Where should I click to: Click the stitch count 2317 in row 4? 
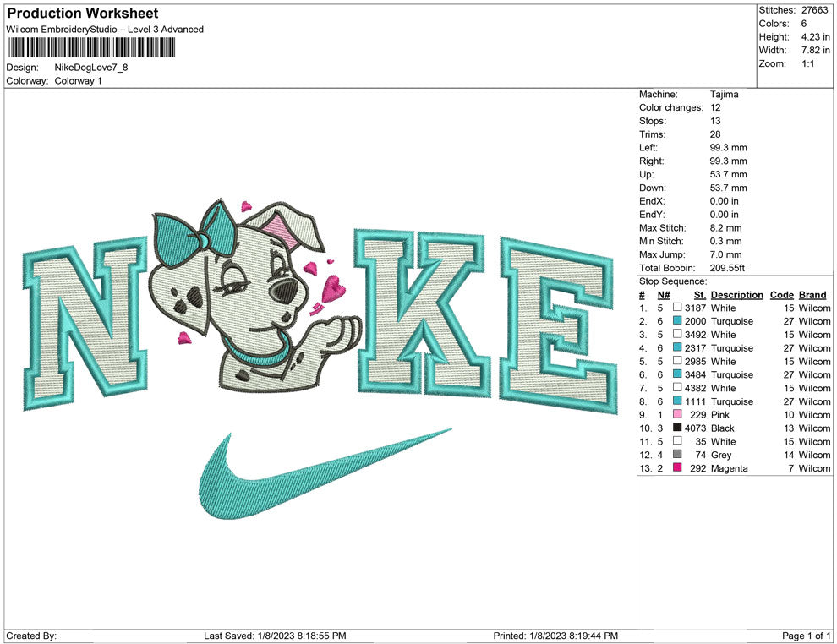pos(695,347)
